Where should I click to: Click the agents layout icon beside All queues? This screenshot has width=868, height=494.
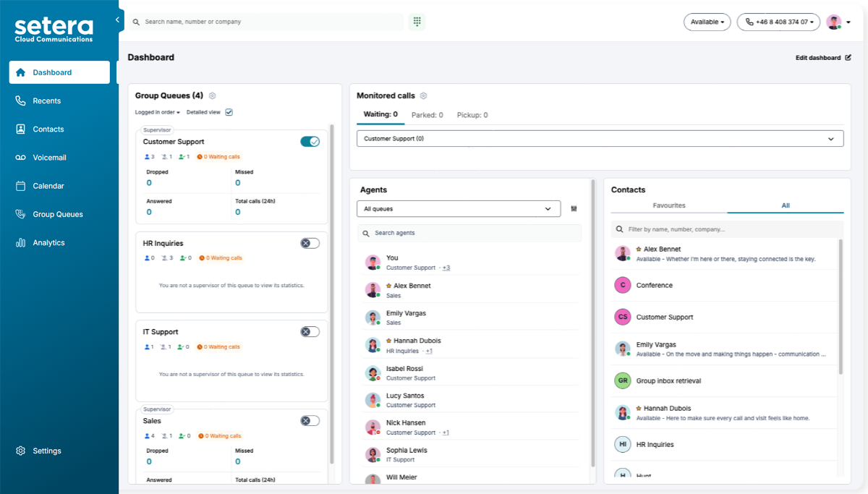tap(574, 209)
